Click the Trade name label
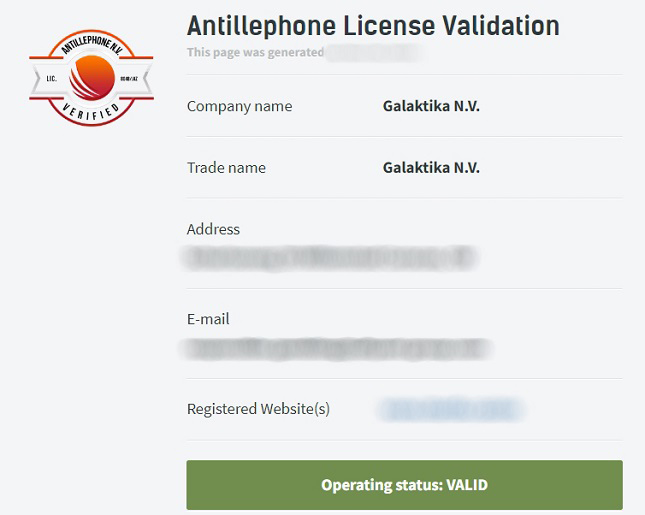The height and width of the screenshot is (515, 645). (x=226, y=168)
